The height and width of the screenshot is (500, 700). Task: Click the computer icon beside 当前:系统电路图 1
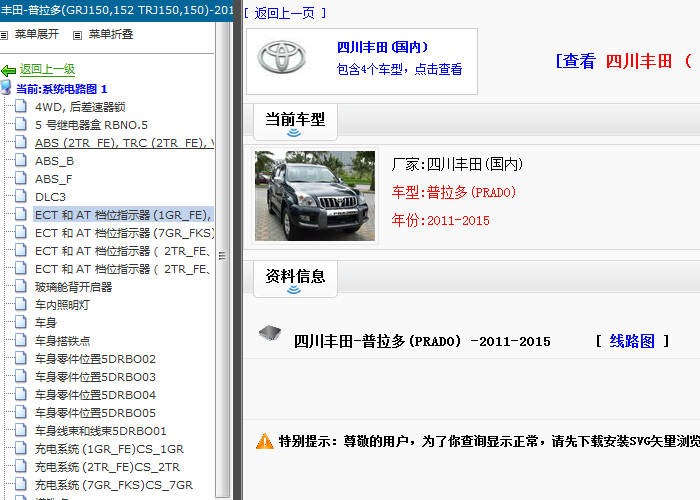6,88
